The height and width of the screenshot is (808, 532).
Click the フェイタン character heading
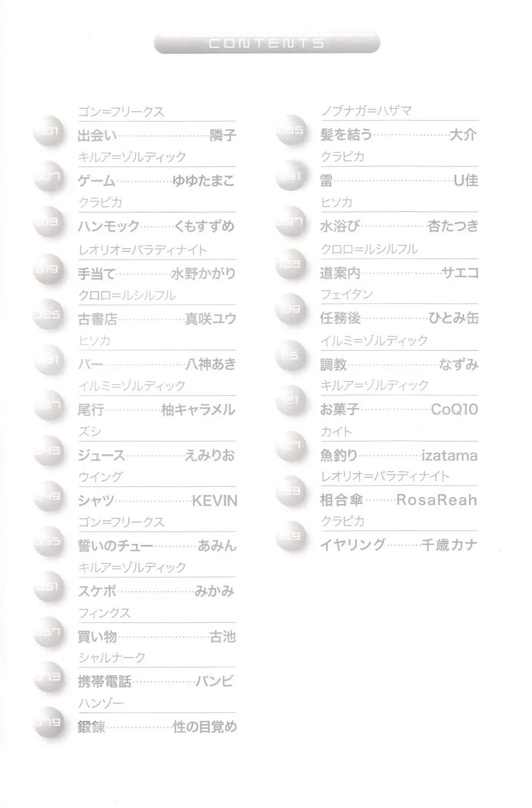pos(347,294)
